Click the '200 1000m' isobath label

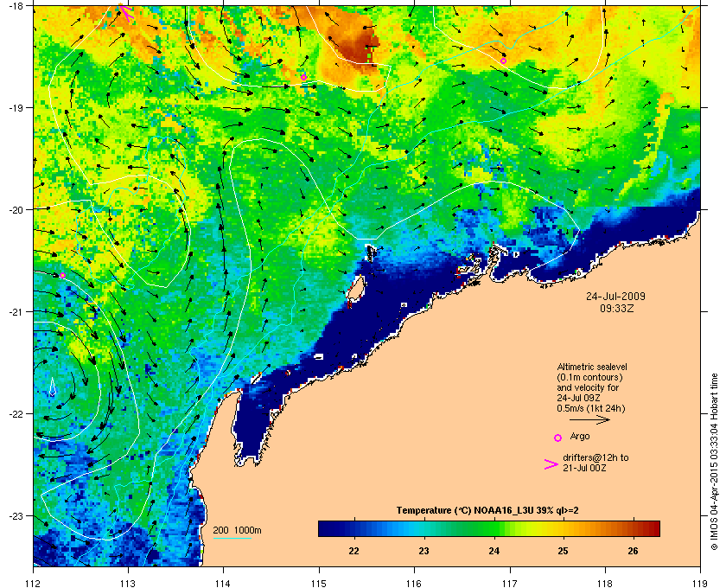(x=237, y=531)
